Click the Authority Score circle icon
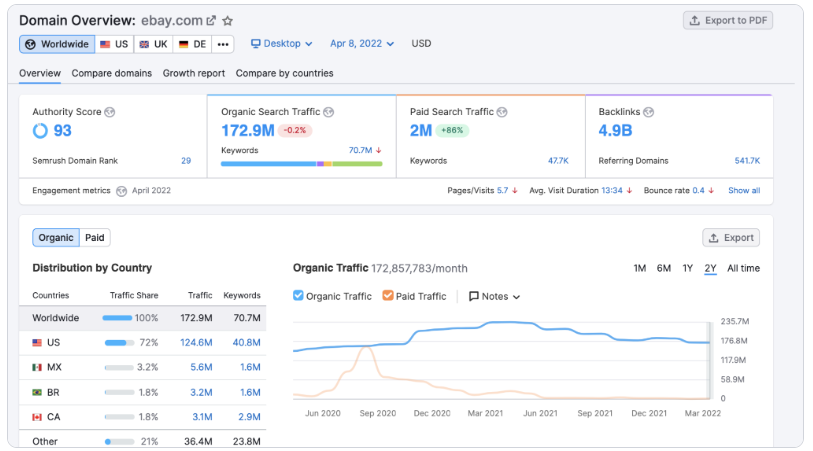Viewport: 813px width, 451px height. tap(40, 131)
